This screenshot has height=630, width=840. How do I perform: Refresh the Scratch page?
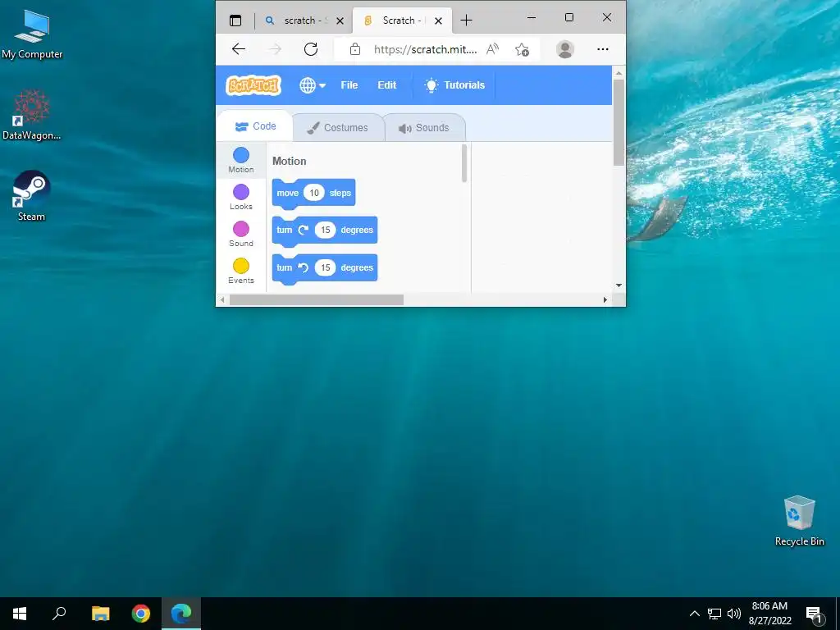click(311, 49)
